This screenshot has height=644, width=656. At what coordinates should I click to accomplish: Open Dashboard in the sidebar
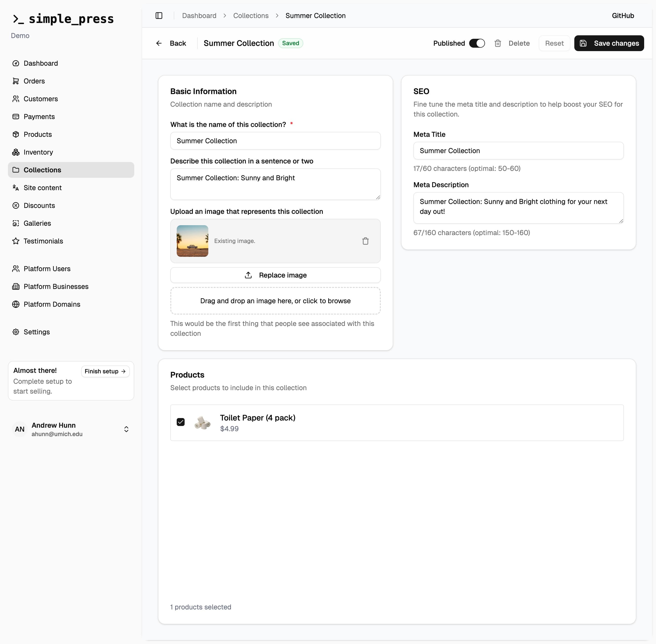click(x=71, y=63)
